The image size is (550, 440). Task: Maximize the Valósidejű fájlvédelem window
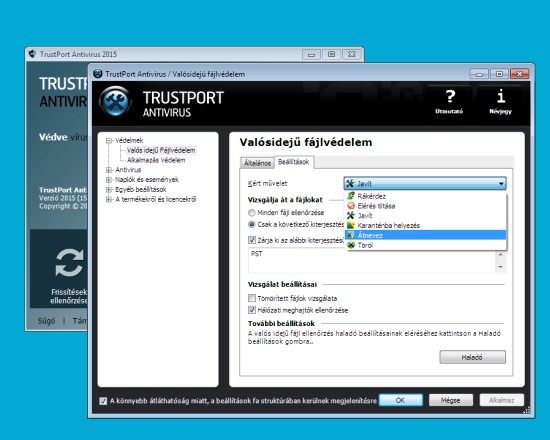click(x=499, y=74)
